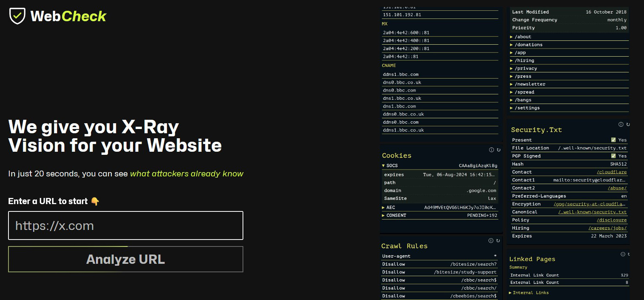The height and width of the screenshot is (300, 644).
Task: Show info for the Security.Txt card
Action: point(621,124)
